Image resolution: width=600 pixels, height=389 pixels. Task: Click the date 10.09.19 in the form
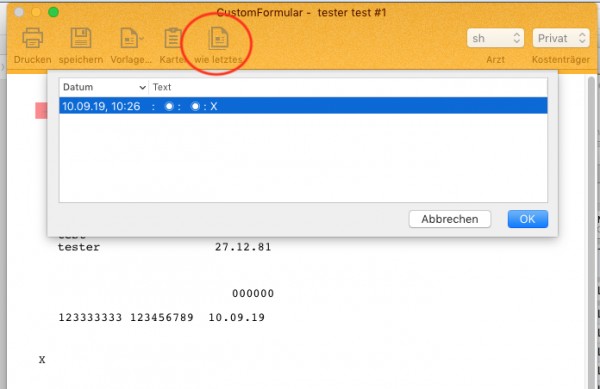(x=236, y=317)
